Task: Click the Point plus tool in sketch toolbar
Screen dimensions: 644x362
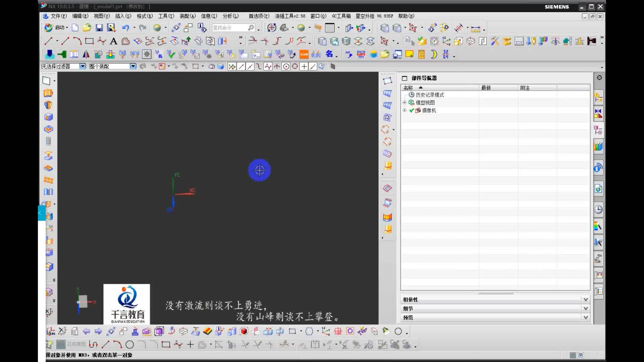Action: (x=190, y=345)
